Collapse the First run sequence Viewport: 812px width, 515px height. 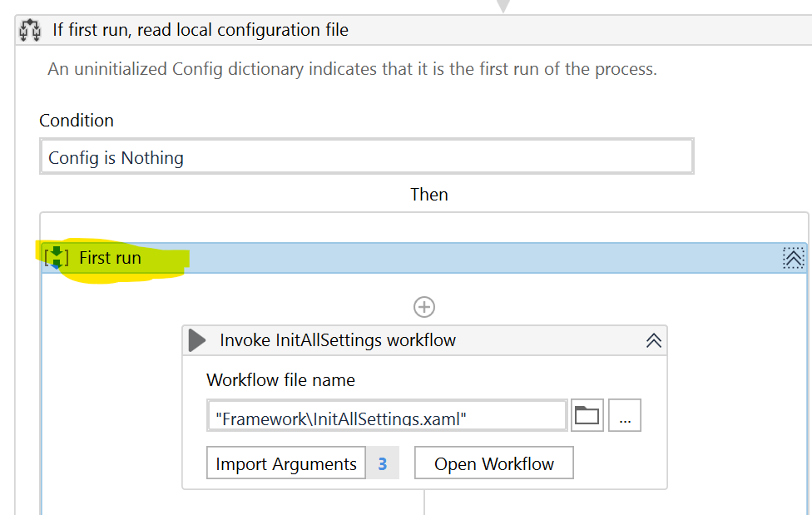click(793, 258)
